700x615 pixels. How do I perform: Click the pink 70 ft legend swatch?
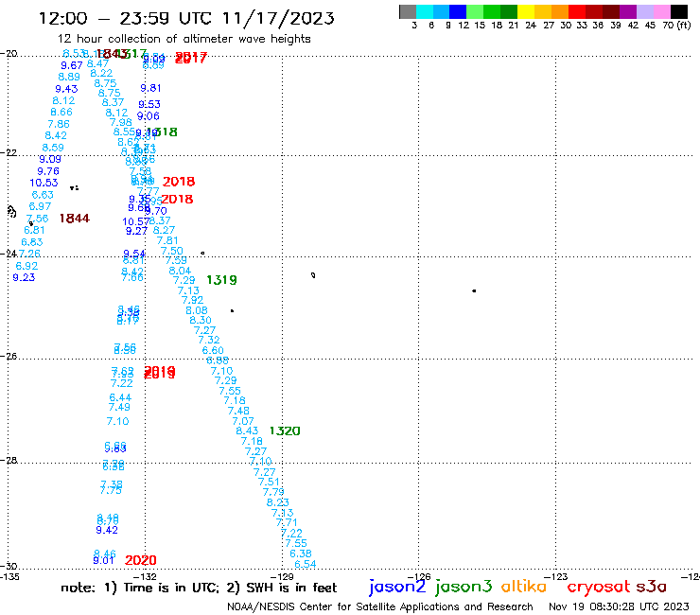point(661,11)
